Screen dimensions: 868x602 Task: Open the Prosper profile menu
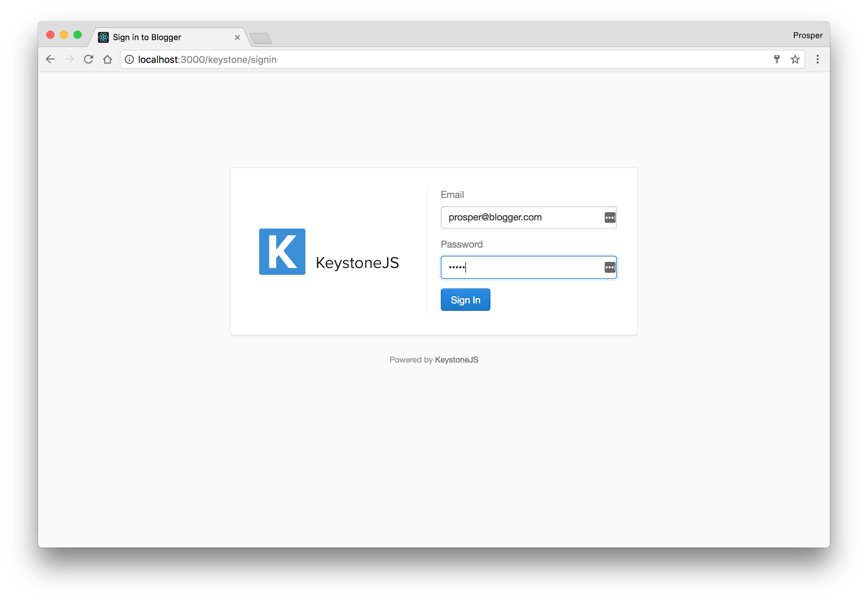point(807,35)
